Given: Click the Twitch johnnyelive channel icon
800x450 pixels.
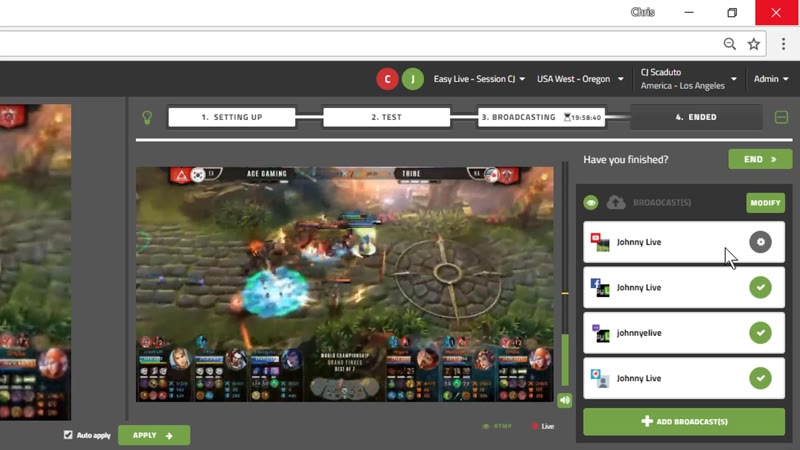Looking at the screenshot, I should (x=600, y=333).
